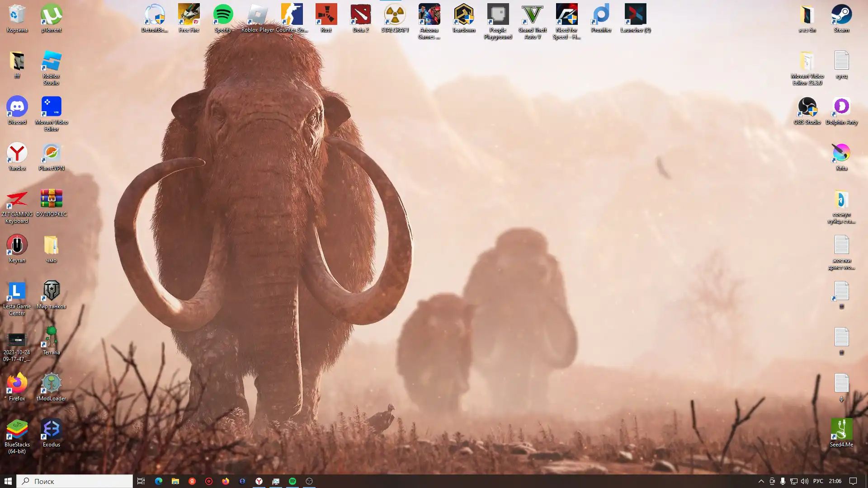Open Task View from the taskbar

141,481
